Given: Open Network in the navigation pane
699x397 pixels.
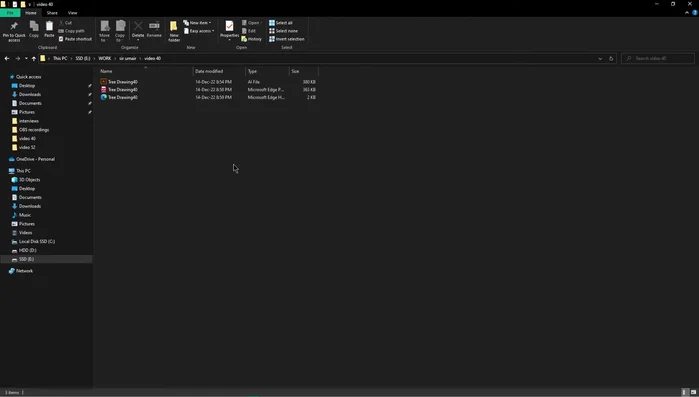Looking at the screenshot, I should 24,271.
